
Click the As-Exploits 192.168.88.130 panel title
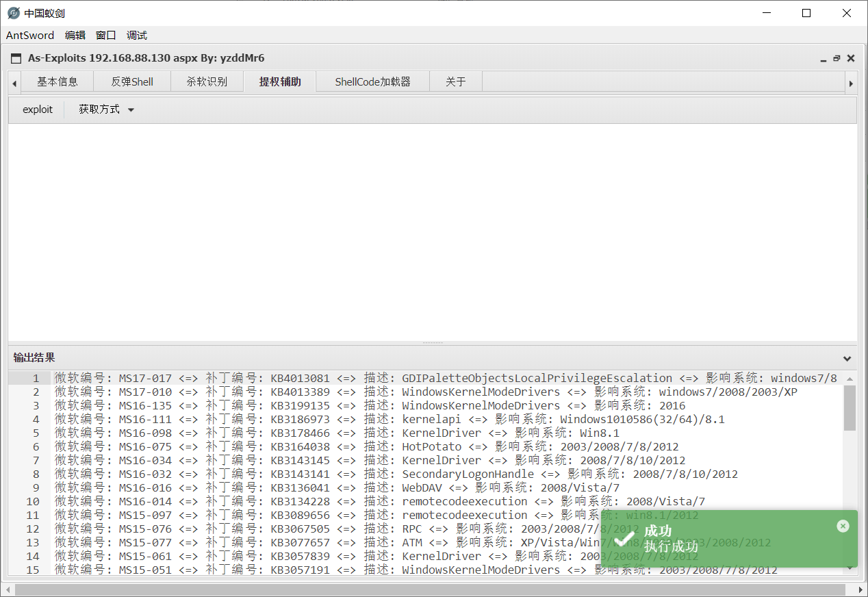(x=146, y=58)
